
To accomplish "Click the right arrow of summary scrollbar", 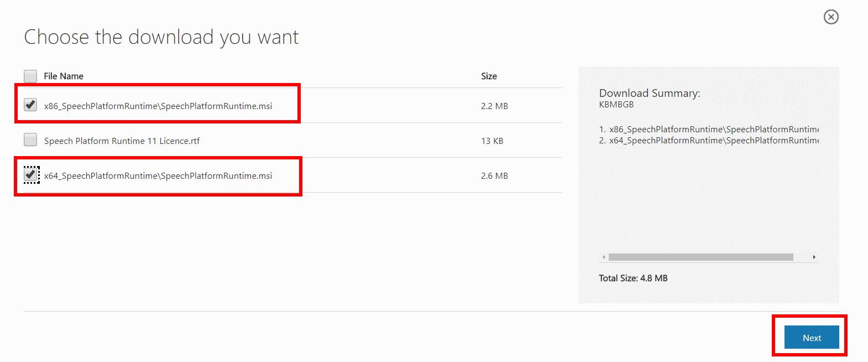I will pyautogui.click(x=814, y=257).
